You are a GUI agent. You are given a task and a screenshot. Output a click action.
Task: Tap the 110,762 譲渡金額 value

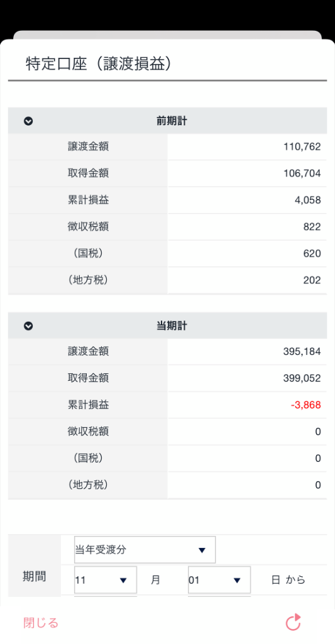[302, 146]
